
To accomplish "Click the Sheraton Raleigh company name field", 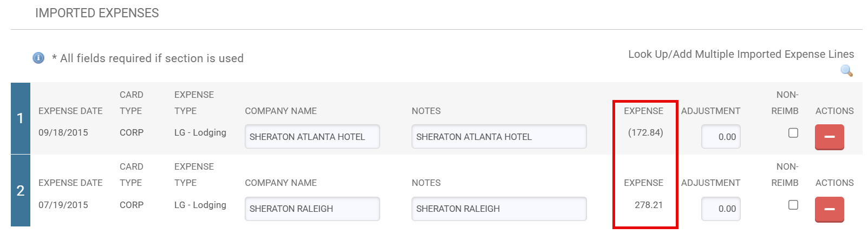I will [x=312, y=209].
